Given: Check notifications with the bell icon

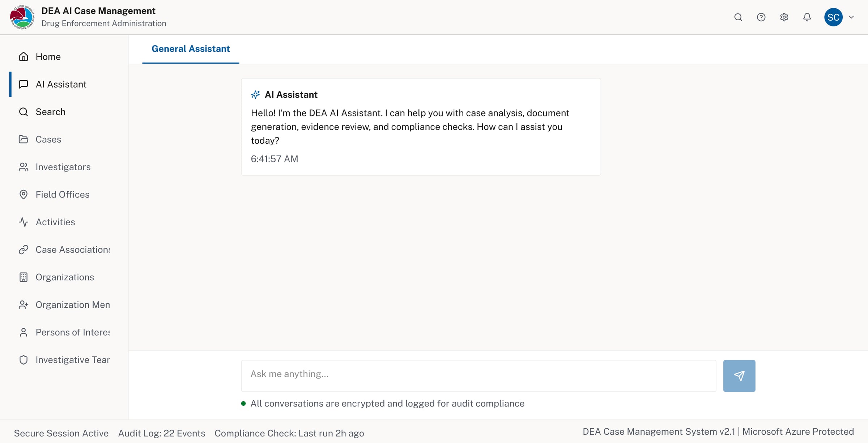Looking at the screenshot, I should (807, 17).
